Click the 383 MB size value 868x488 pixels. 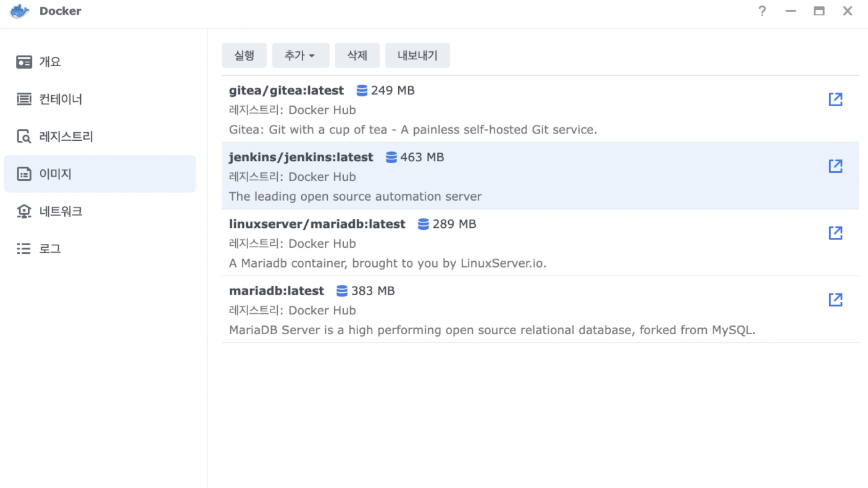point(373,291)
